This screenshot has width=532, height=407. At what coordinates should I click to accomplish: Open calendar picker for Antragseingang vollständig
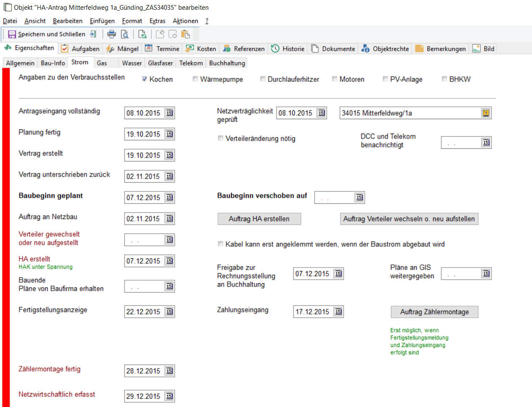[x=169, y=113]
